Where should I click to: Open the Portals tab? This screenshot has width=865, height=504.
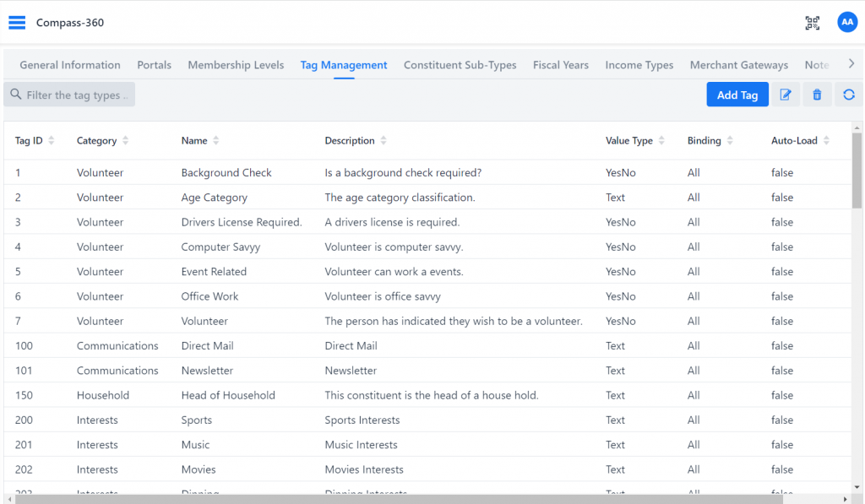(154, 65)
